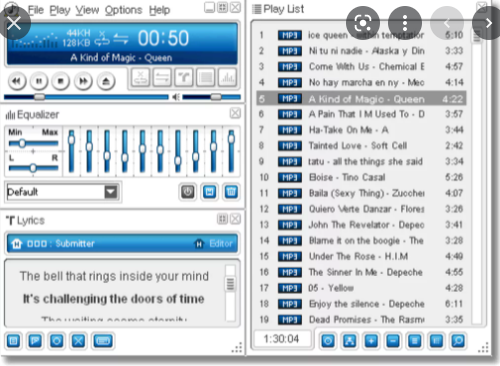Select track 'A Kind of Magic - Queen'

361,99
